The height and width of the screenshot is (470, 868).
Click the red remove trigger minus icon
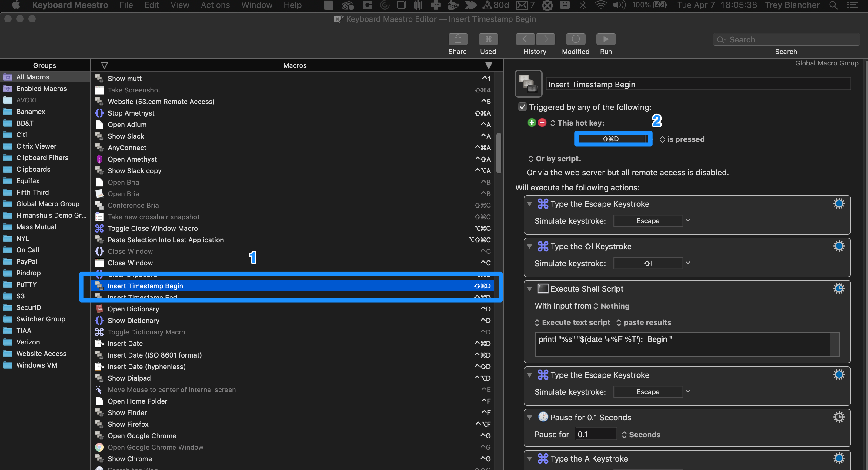[x=542, y=123]
